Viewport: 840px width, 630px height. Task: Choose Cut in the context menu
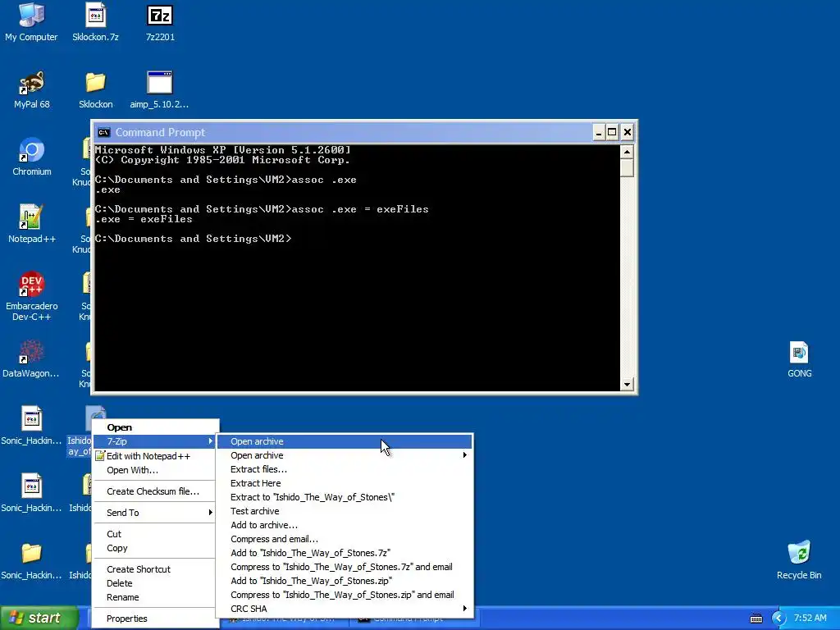tap(156, 534)
